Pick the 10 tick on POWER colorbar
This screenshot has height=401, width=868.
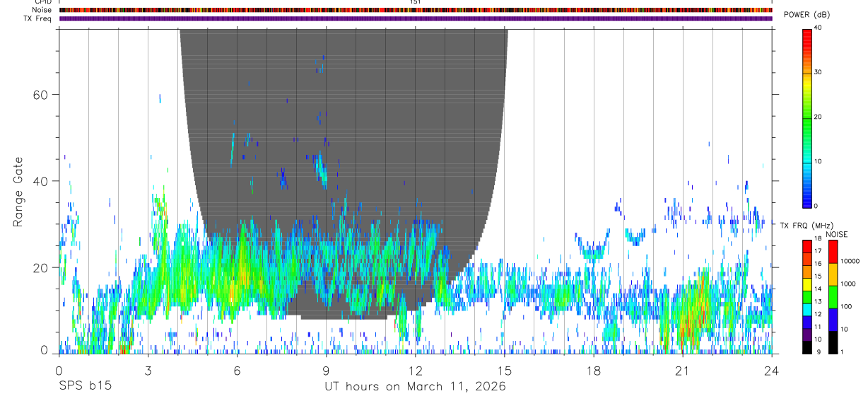pyautogui.click(x=817, y=161)
